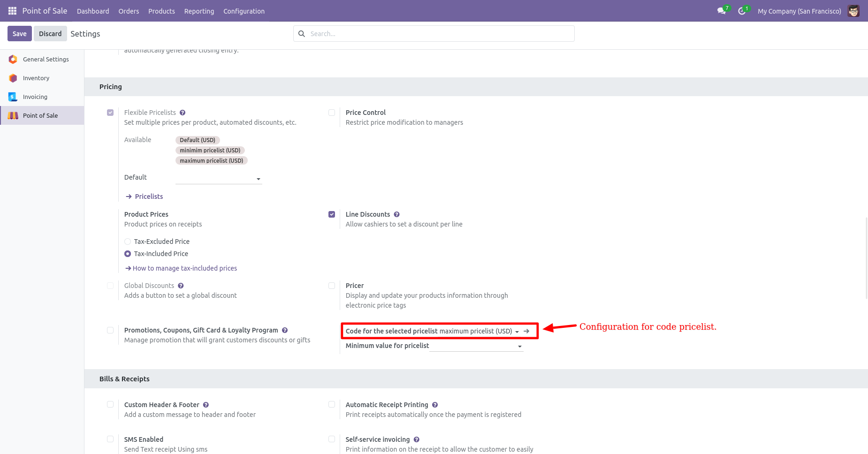
Task: Open the Orders menu
Action: click(129, 11)
